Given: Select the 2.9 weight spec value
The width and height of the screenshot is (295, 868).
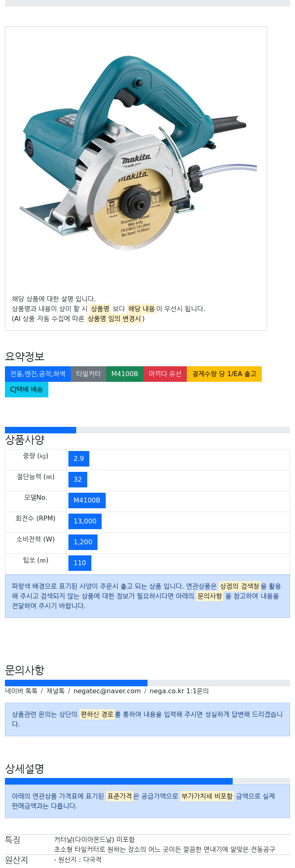Looking at the screenshot, I should 79,459.
